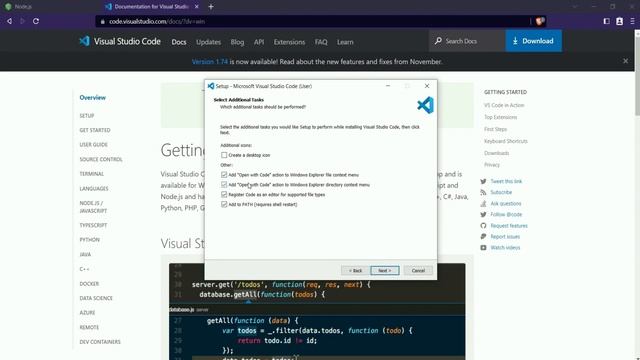Cancel the Setup installer
The image size is (640, 360).
tap(418, 271)
